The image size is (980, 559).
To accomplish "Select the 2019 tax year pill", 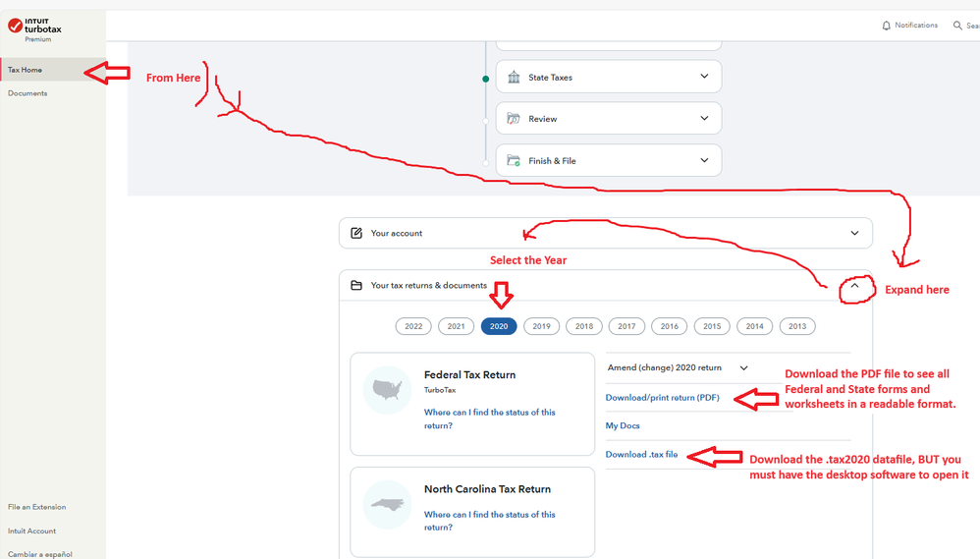I will [541, 326].
